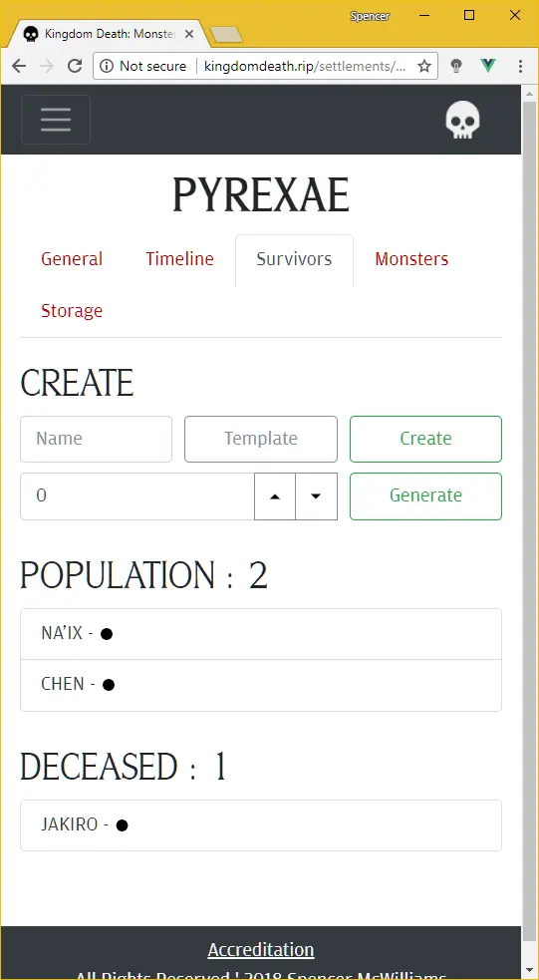Viewport: 539px width, 980px height.
Task: Open the Accreditation link
Action: coord(261,950)
